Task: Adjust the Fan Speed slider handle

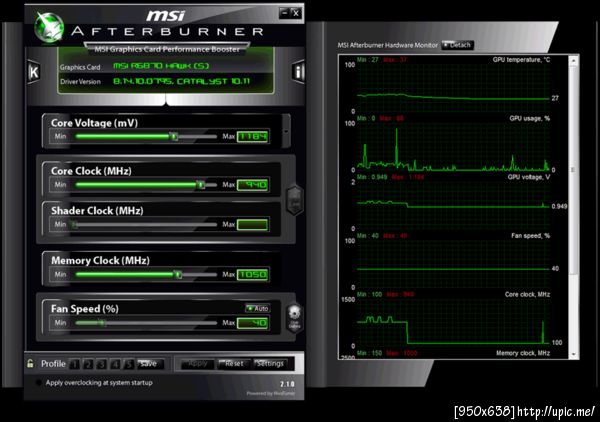Action: point(103,323)
